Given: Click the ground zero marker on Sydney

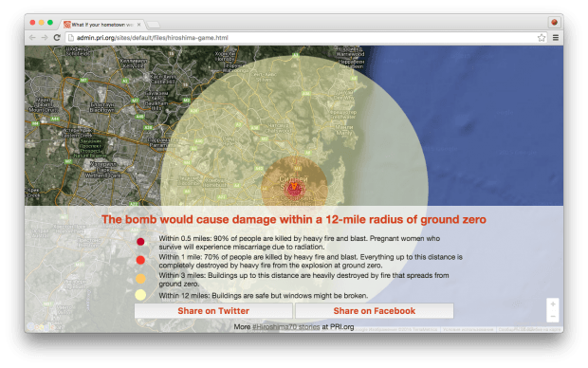Looking at the screenshot, I should [294, 187].
